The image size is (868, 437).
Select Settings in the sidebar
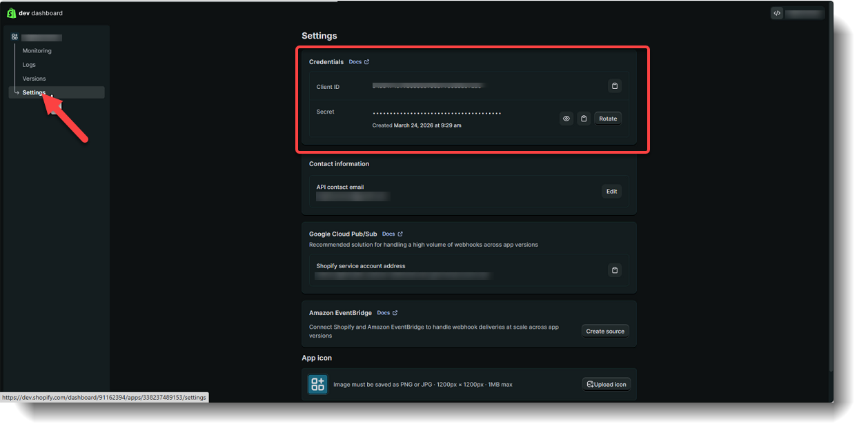57,92
